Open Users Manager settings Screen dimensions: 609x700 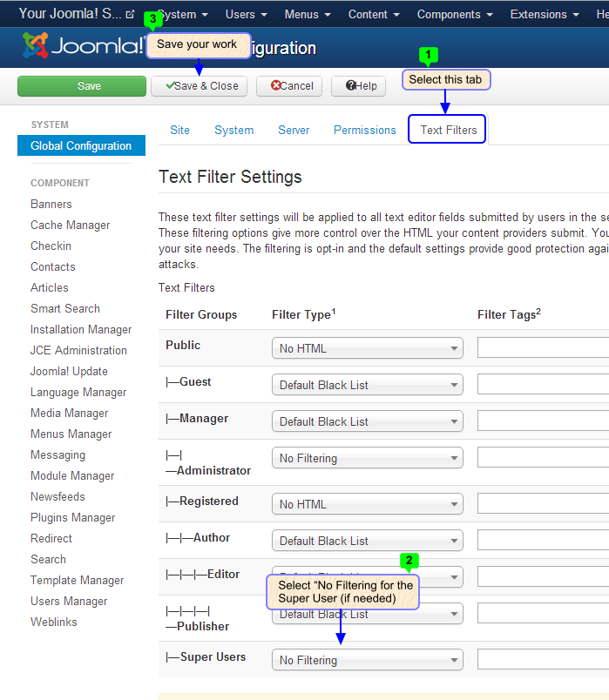tap(69, 602)
